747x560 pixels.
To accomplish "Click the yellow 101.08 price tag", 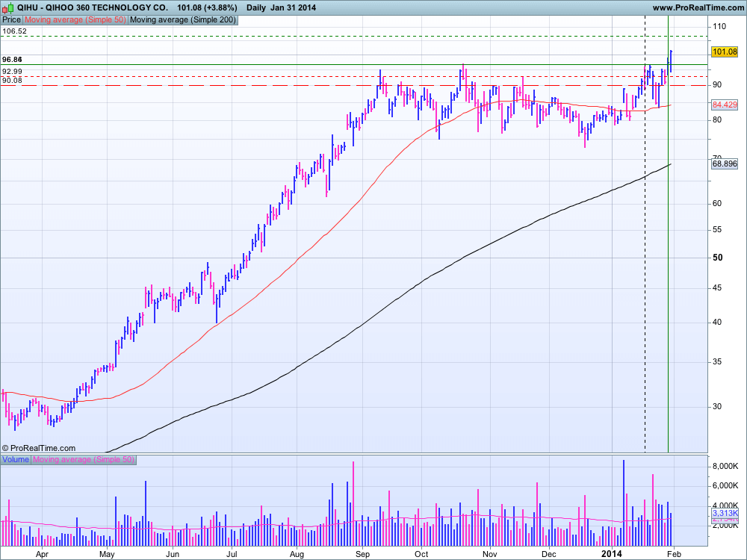I will (724, 52).
